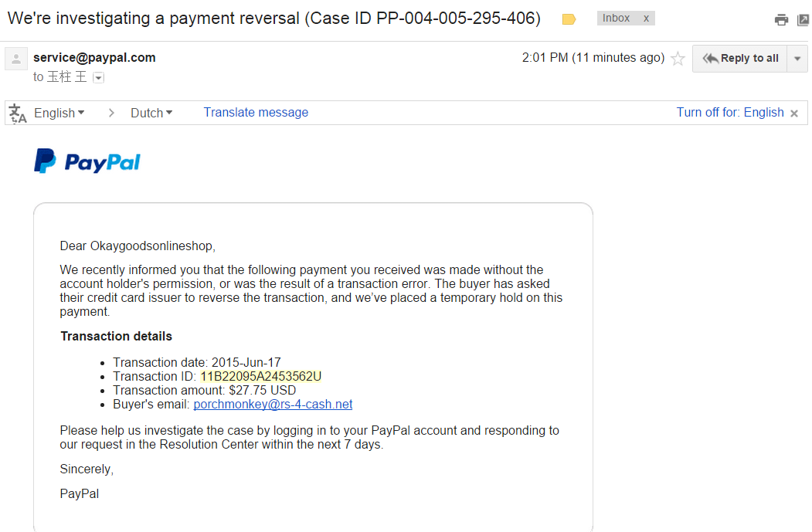Viewport: 812px width, 532px height.
Task: Dismiss the translation bar
Action: point(794,114)
